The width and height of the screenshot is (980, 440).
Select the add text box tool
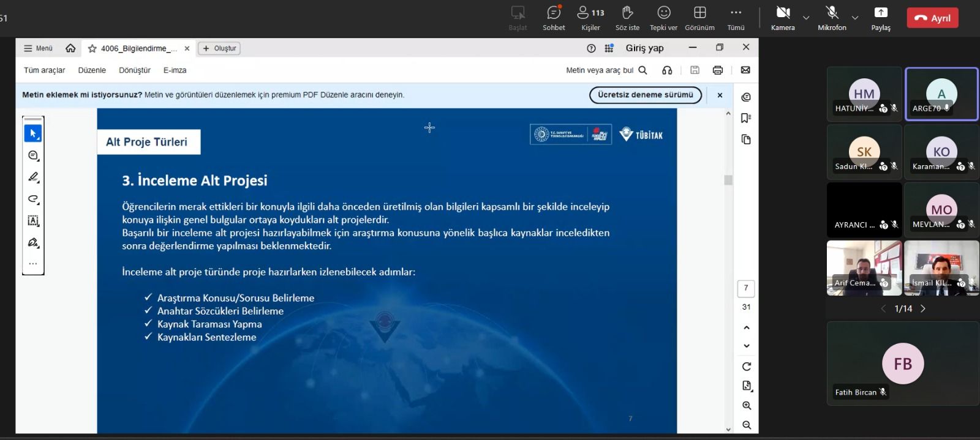coord(33,220)
